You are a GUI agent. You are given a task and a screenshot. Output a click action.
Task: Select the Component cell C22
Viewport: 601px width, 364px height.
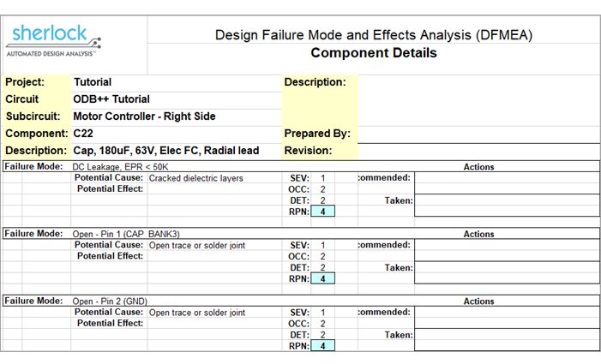tap(177, 134)
